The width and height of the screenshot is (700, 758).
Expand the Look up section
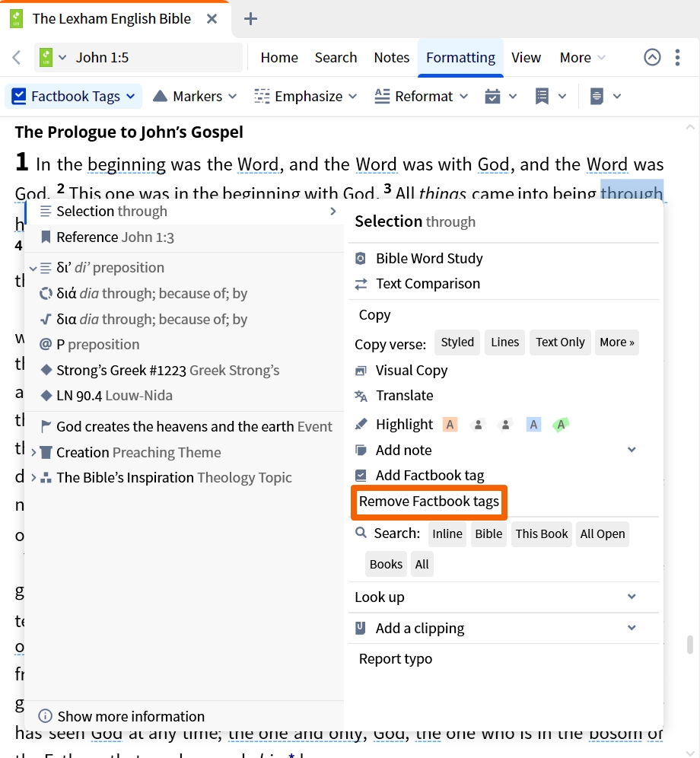(x=632, y=597)
